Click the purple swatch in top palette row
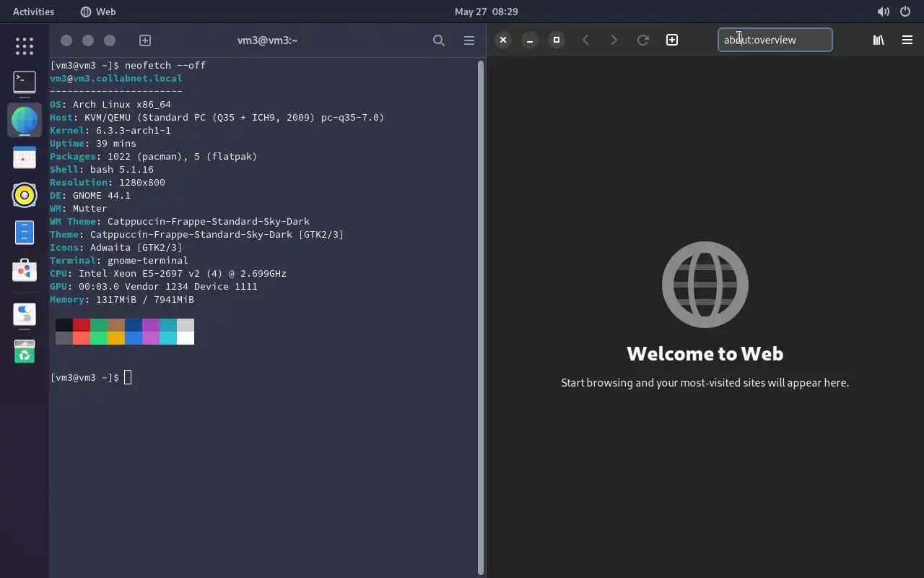 coord(151,325)
